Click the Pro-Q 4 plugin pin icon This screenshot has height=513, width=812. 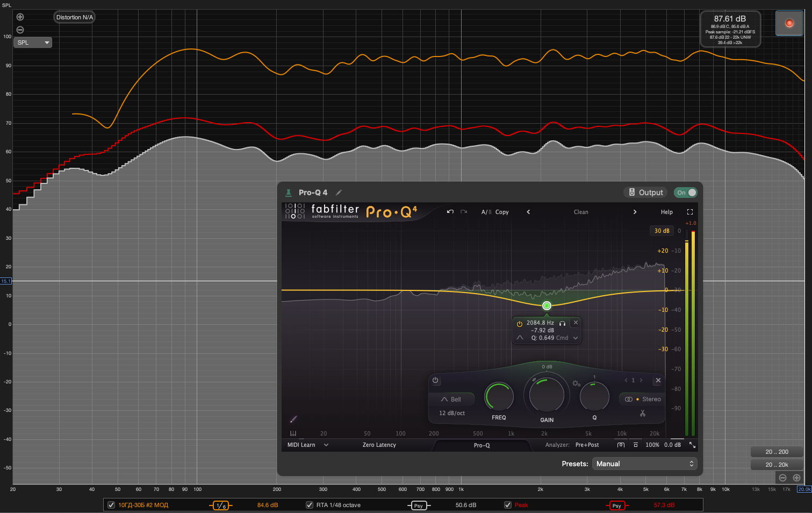[x=288, y=193]
